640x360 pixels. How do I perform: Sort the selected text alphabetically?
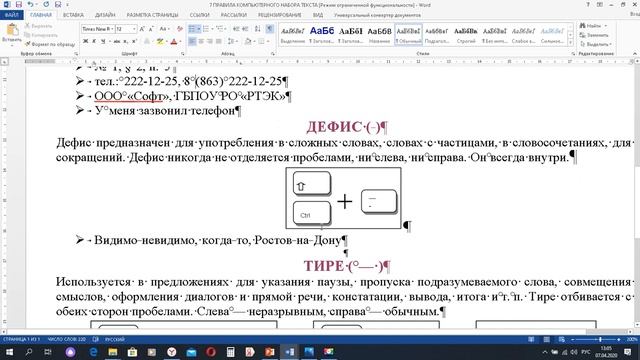[x=258, y=29]
